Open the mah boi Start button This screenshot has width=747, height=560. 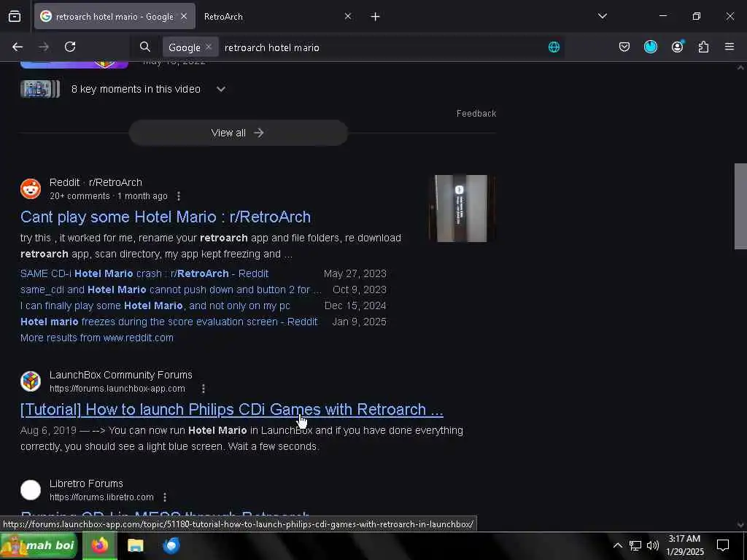[x=39, y=545]
